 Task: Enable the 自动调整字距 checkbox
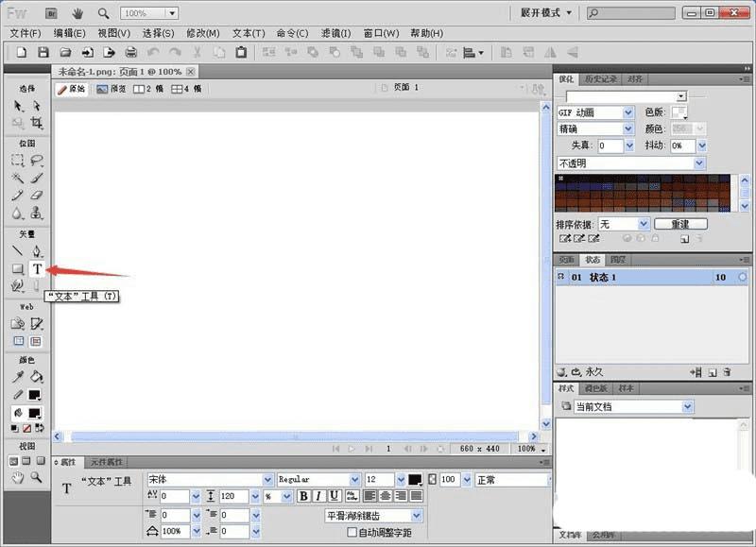pyautogui.click(x=352, y=533)
